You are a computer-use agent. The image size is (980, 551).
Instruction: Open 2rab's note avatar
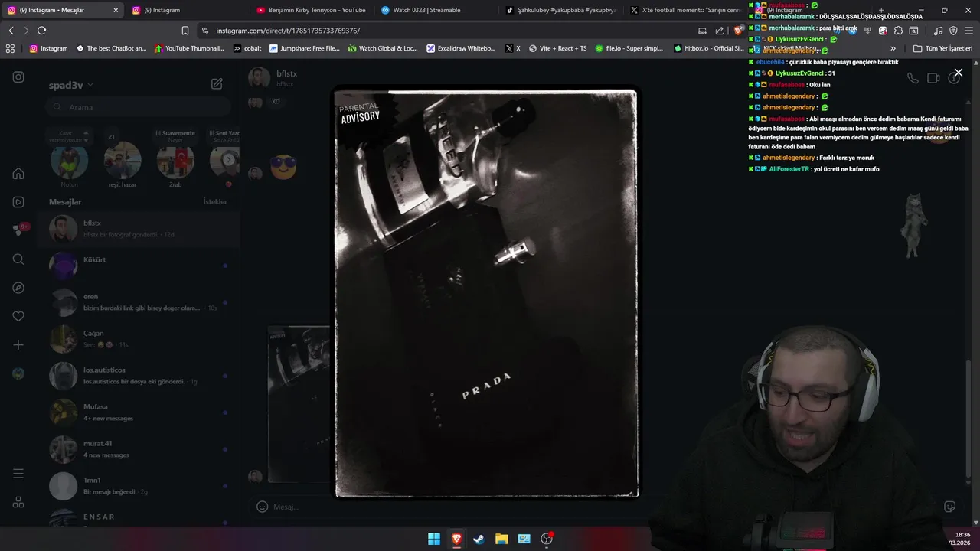click(175, 161)
